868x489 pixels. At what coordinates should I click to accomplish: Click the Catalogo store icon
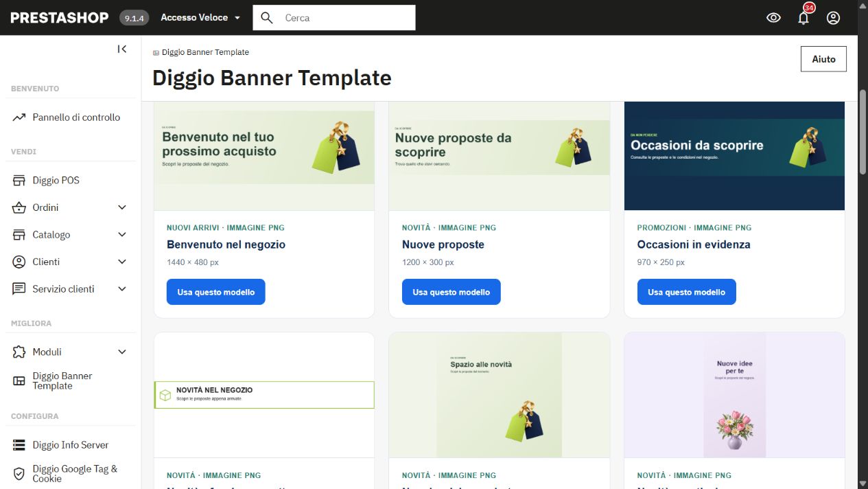pyautogui.click(x=19, y=235)
